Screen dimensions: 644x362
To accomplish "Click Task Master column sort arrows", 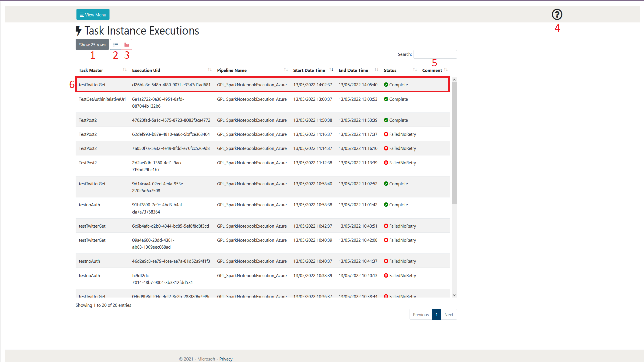I will [125, 70].
